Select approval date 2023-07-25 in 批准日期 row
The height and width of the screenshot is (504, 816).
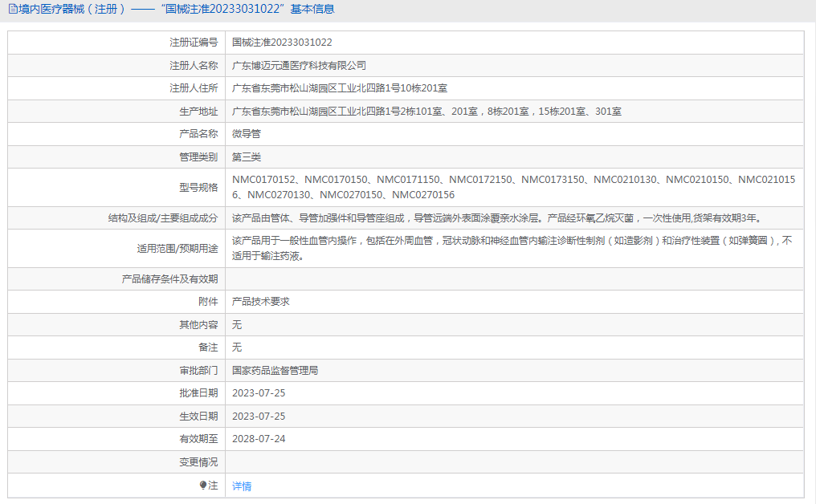pos(259,393)
